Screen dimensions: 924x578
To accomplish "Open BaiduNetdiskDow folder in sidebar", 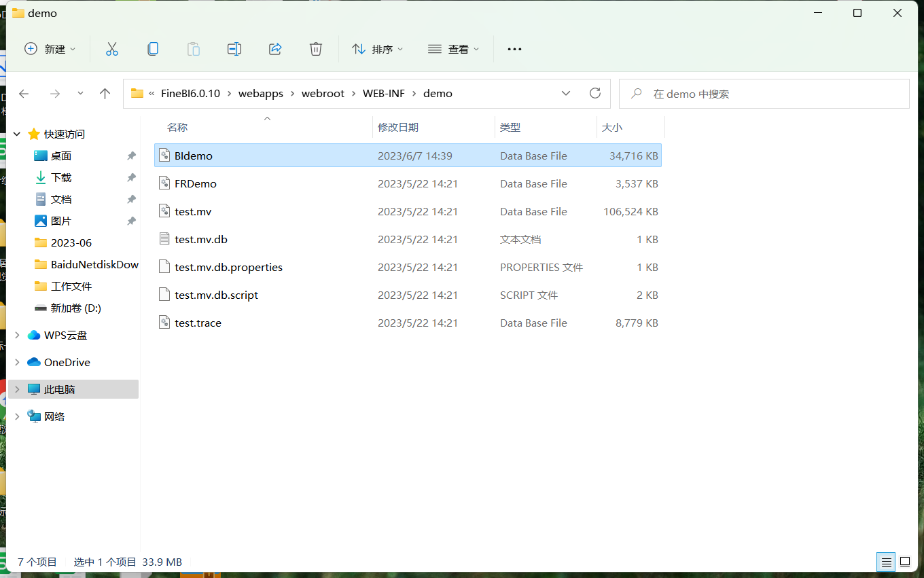I will pyautogui.click(x=94, y=264).
